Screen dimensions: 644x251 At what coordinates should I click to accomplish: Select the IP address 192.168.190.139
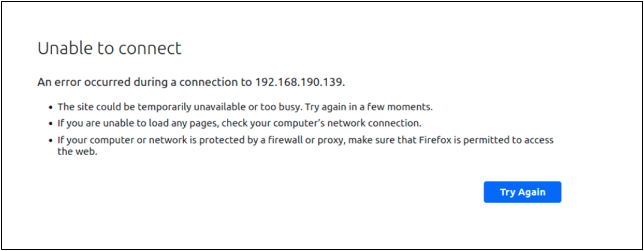(x=299, y=81)
